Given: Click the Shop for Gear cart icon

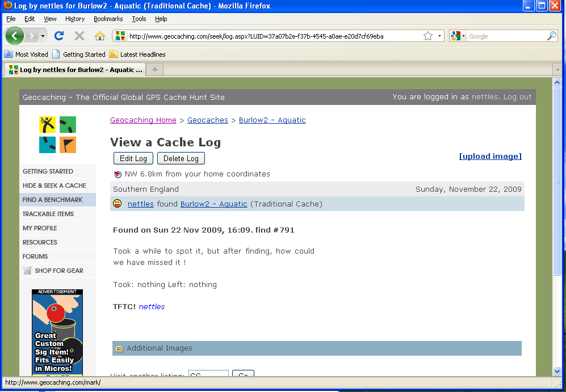Looking at the screenshot, I should [27, 271].
